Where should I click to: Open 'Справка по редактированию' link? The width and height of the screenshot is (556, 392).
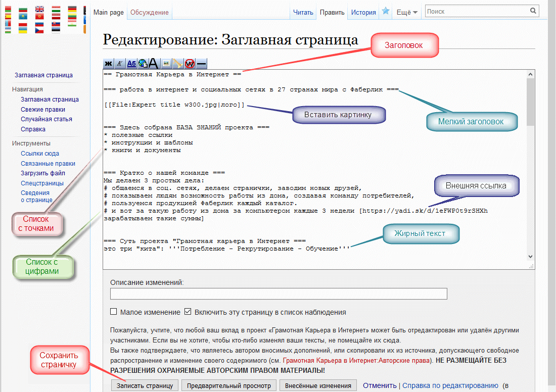coord(450,385)
